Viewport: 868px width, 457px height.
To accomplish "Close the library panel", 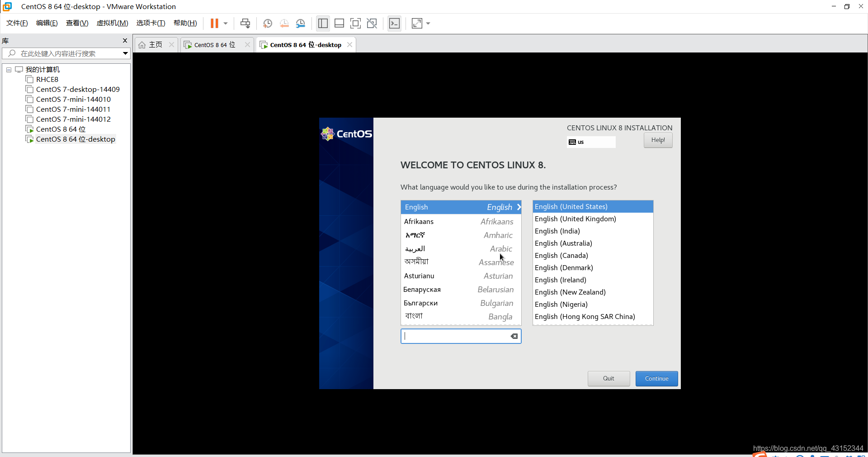I will (x=125, y=41).
